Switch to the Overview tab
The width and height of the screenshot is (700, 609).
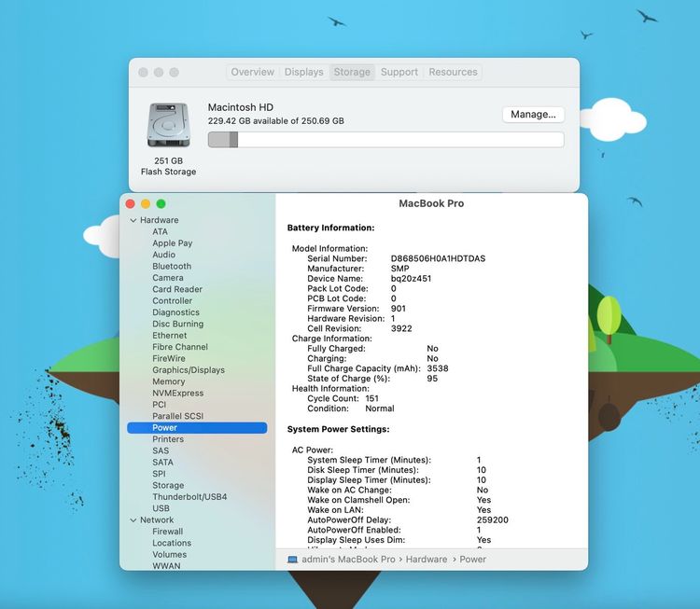tap(253, 72)
